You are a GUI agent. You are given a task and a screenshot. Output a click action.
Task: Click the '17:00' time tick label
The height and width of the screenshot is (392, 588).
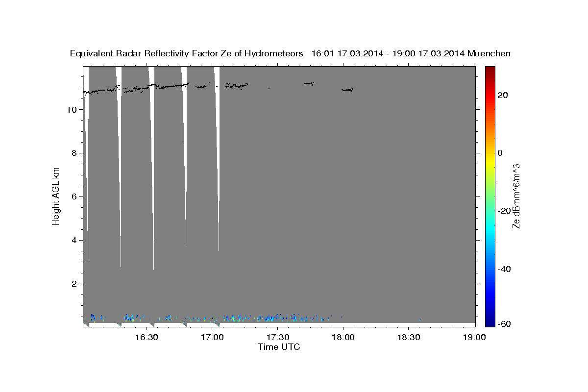click(x=212, y=337)
